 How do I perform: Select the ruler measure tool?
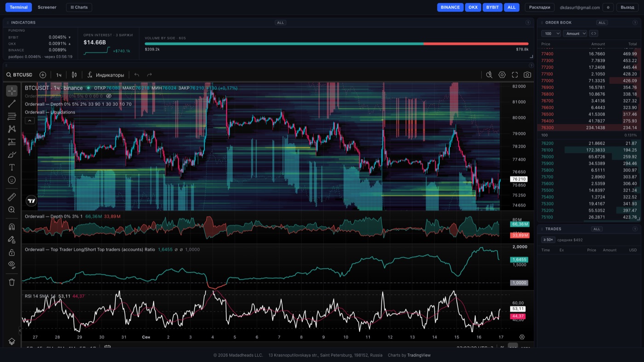pos(12,197)
